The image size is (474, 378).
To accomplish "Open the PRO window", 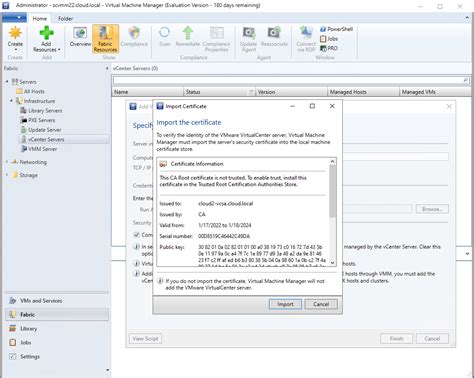I will pos(329,48).
